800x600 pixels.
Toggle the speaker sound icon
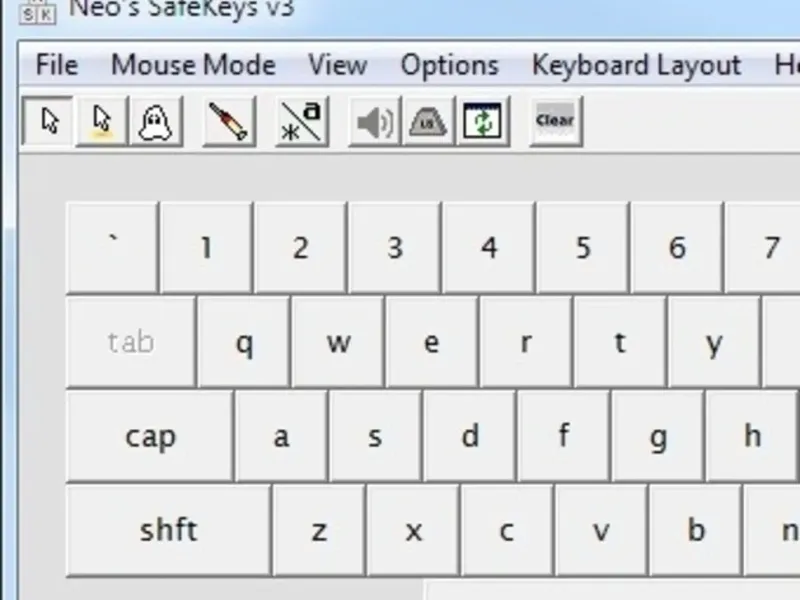[375, 122]
